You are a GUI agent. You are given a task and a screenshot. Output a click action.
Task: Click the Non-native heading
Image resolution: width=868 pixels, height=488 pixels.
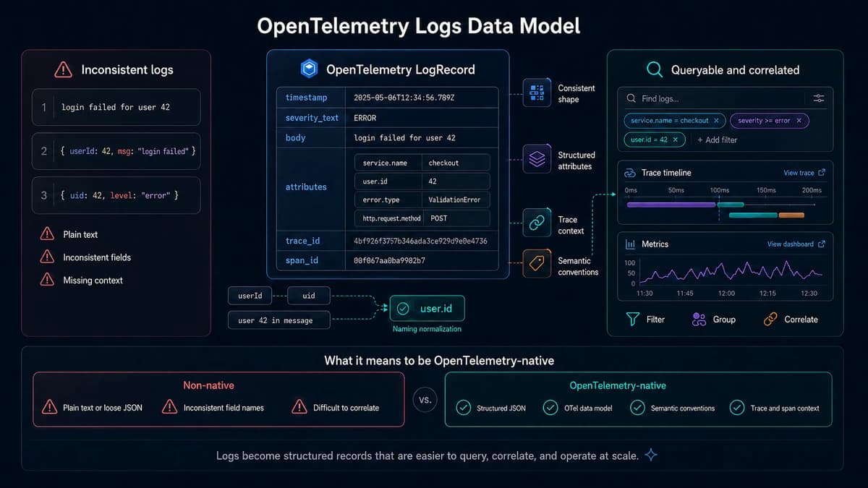(208, 385)
